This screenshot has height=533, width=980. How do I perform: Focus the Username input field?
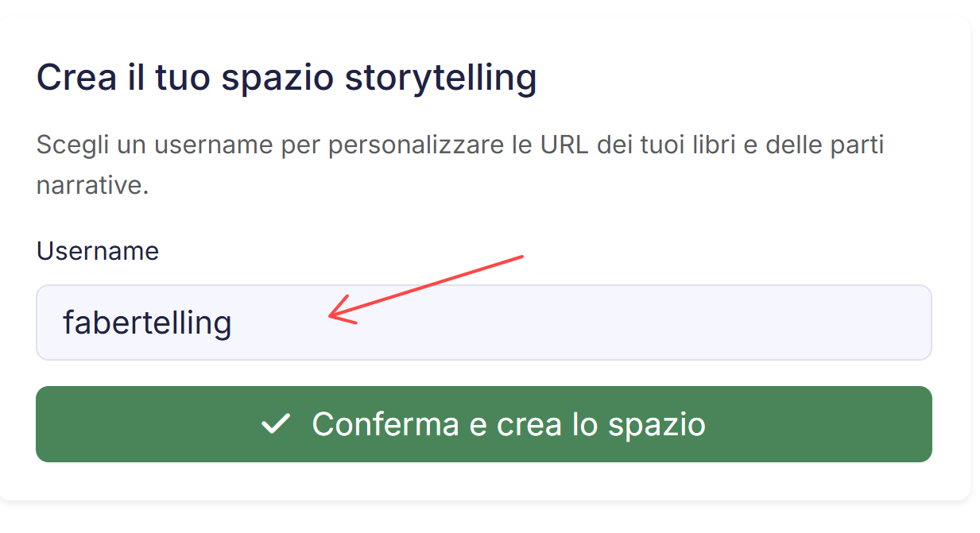[x=556, y=323]
